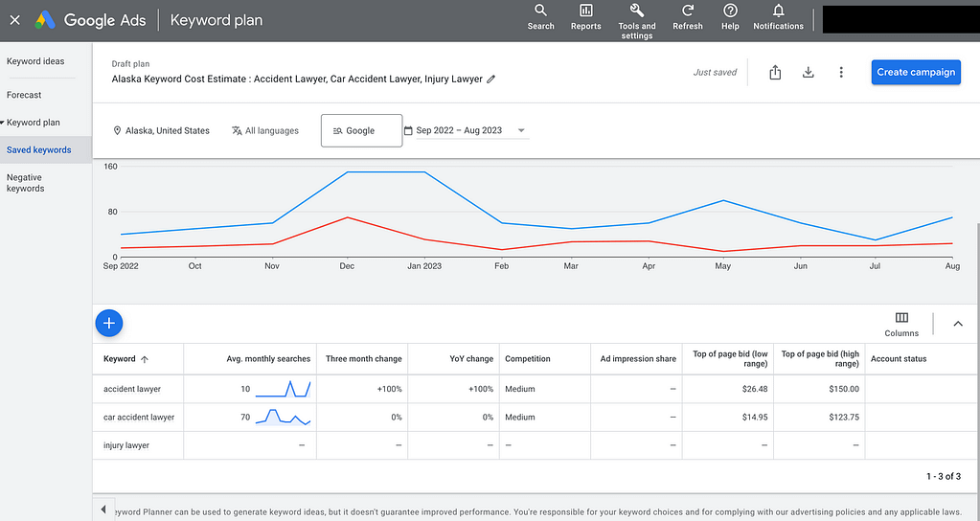Screen dimensions: 980x521
Task: Open Negative keywords in sidebar
Action: point(25,183)
